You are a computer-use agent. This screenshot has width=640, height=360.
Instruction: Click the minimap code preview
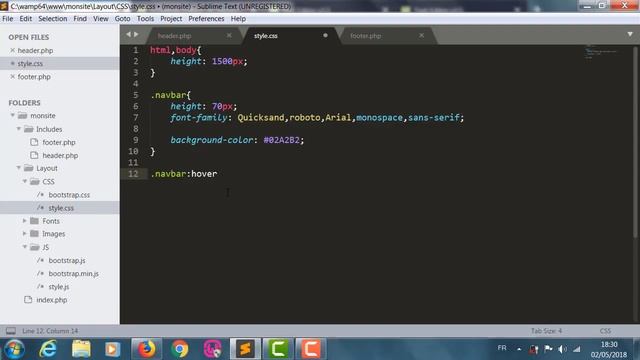point(601,52)
